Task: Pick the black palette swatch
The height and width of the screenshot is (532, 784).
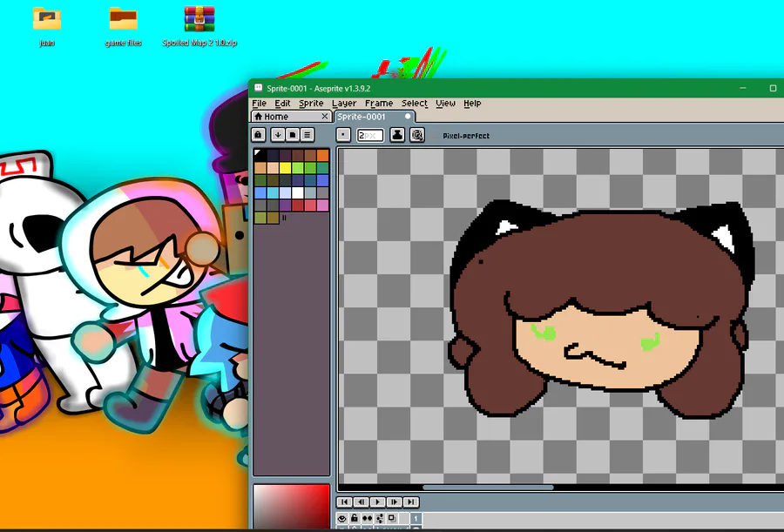Action: click(x=260, y=154)
